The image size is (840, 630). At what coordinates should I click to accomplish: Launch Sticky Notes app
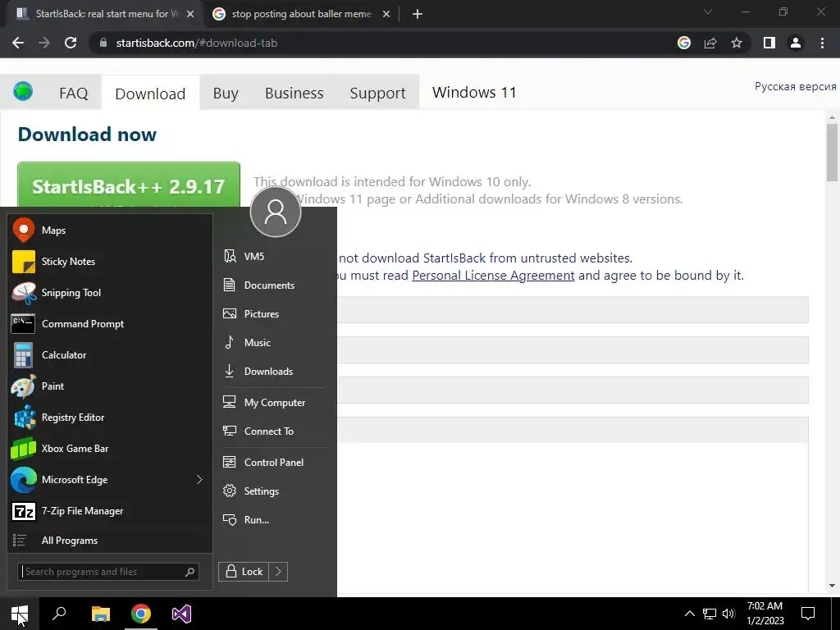point(110,262)
